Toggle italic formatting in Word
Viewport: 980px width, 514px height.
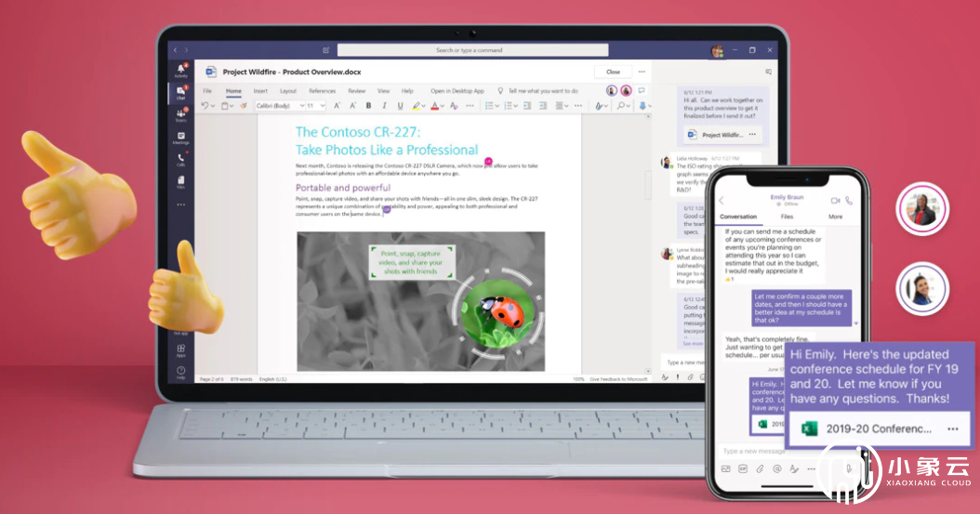coord(384,106)
